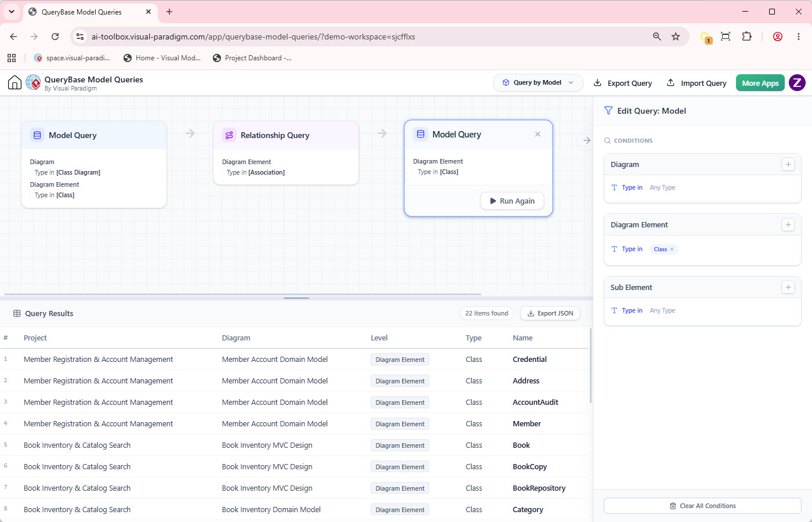Click the results table vertical scrollbar
The width and height of the screenshot is (812, 522).
tap(590, 366)
